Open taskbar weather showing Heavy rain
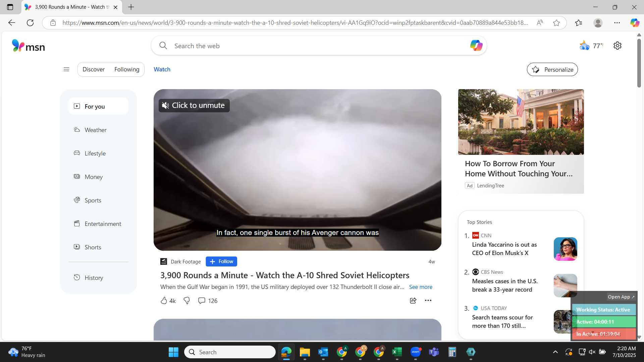The width and height of the screenshot is (644, 362). pos(27,352)
